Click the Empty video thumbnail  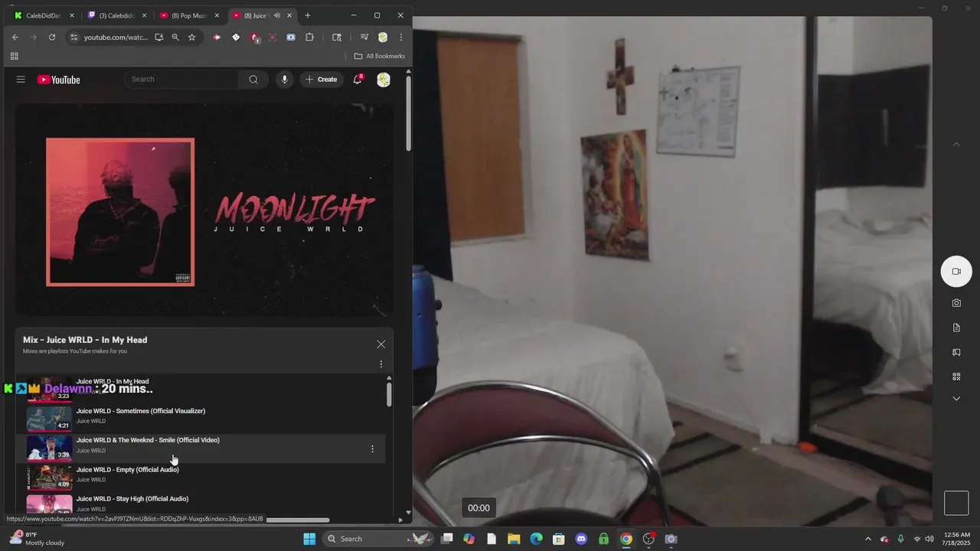coord(50,478)
